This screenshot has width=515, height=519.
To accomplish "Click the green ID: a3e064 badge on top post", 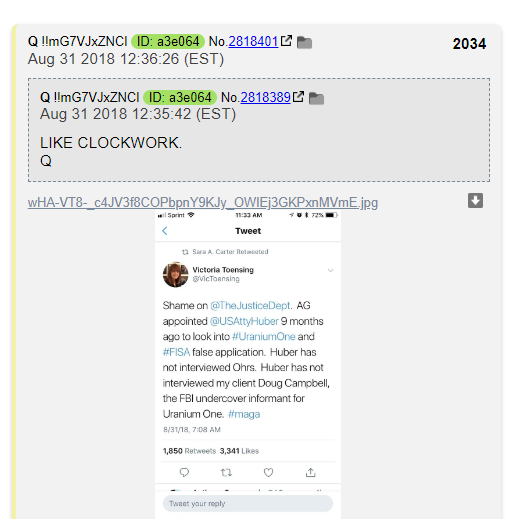I will (x=168, y=42).
